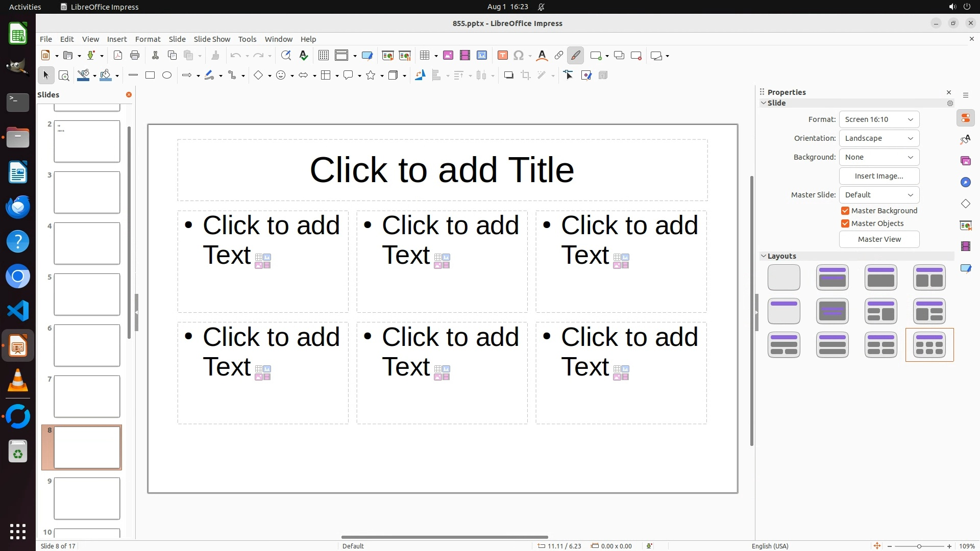The image size is (980, 551).
Task: Click the Master View button
Action: point(879,239)
